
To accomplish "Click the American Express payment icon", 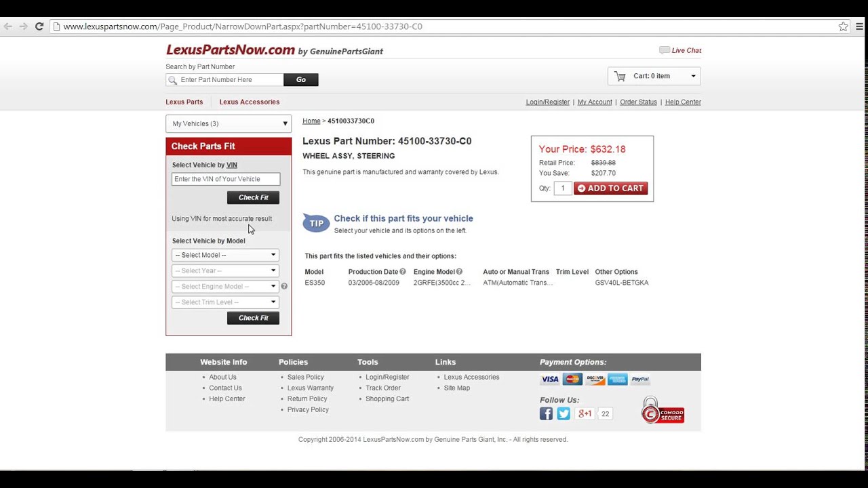I will (x=618, y=380).
